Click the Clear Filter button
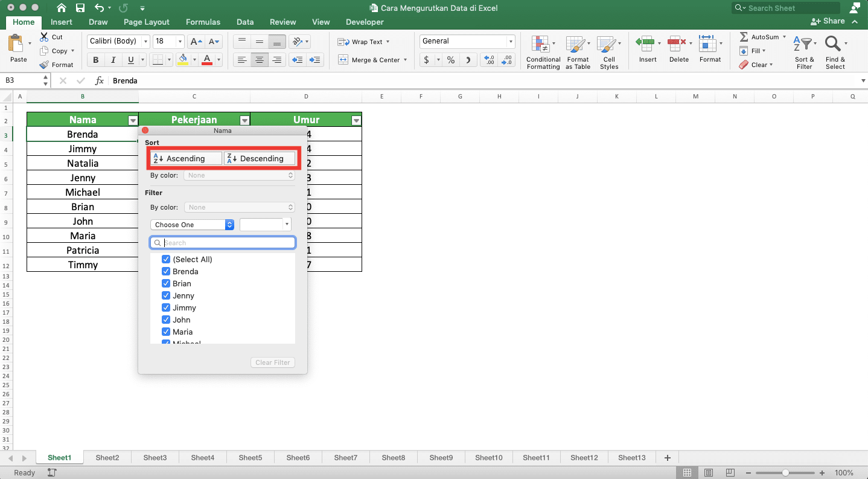This screenshot has height=479, width=868. point(273,362)
